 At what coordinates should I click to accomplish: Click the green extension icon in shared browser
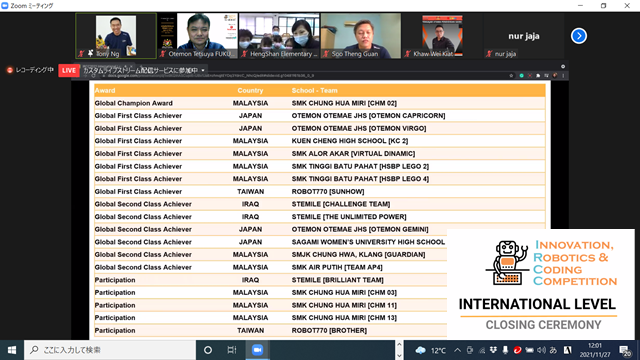tap(521, 76)
